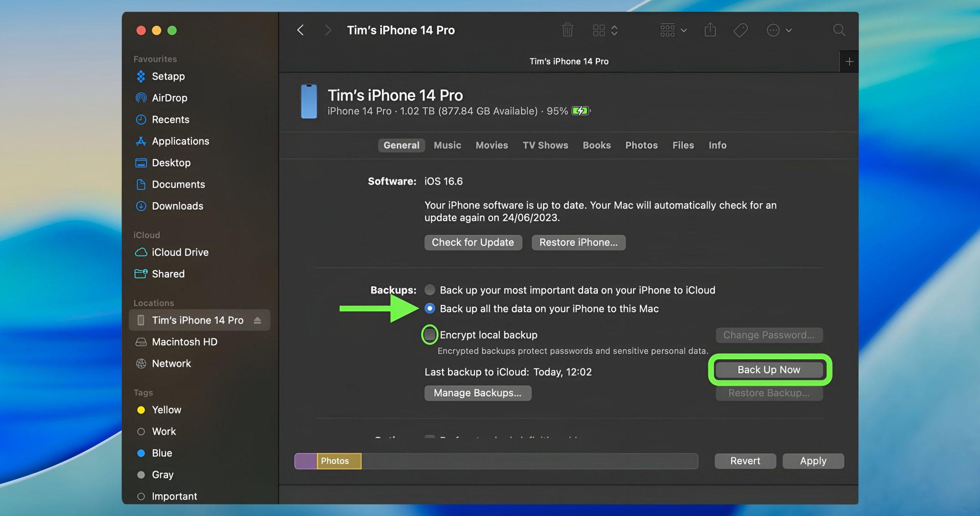The height and width of the screenshot is (516, 980).
Task: Select back up to iCloud radio option
Action: tap(430, 290)
